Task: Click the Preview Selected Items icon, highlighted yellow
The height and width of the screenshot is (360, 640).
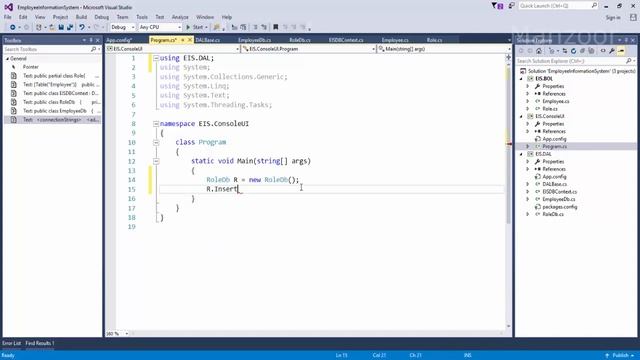Action: (621, 51)
